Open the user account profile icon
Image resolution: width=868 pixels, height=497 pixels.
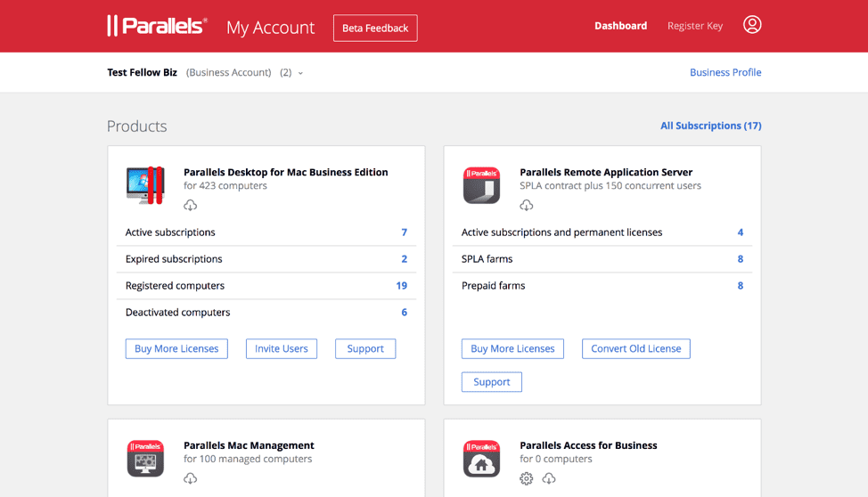pos(752,25)
